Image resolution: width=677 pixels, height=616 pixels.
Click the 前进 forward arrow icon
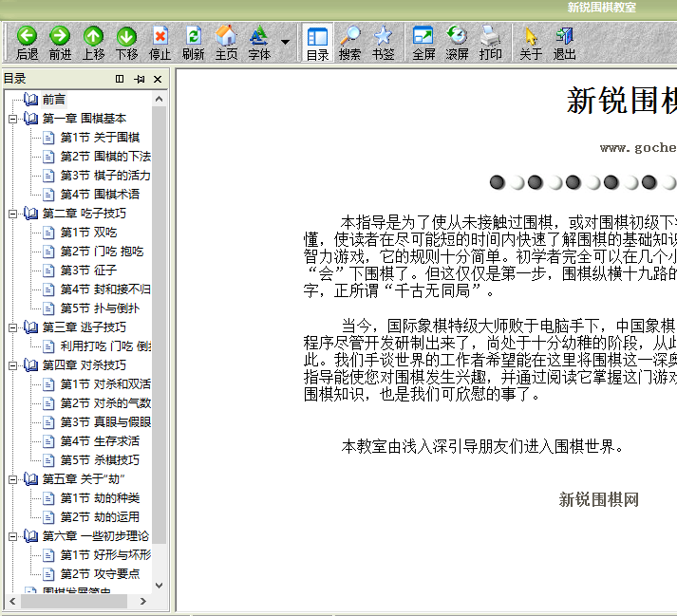tap(60, 36)
